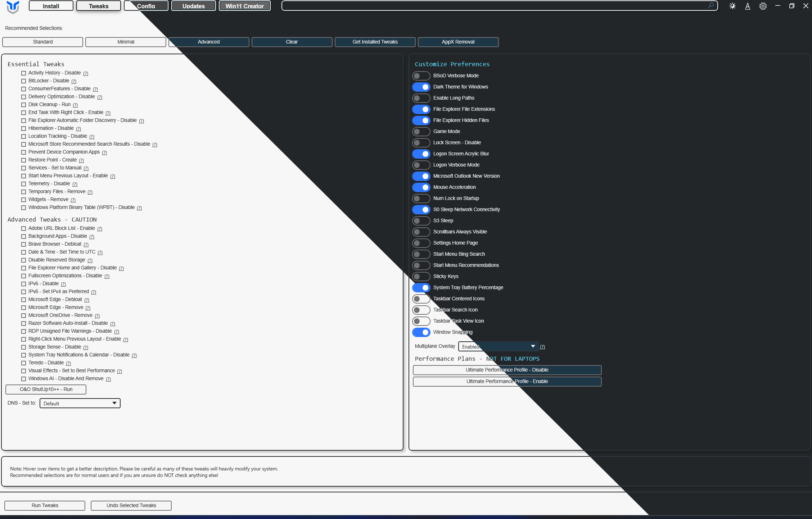The height and width of the screenshot is (519, 812).
Task: Toggle the light/dark theme sun icon
Action: [x=732, y=6]
